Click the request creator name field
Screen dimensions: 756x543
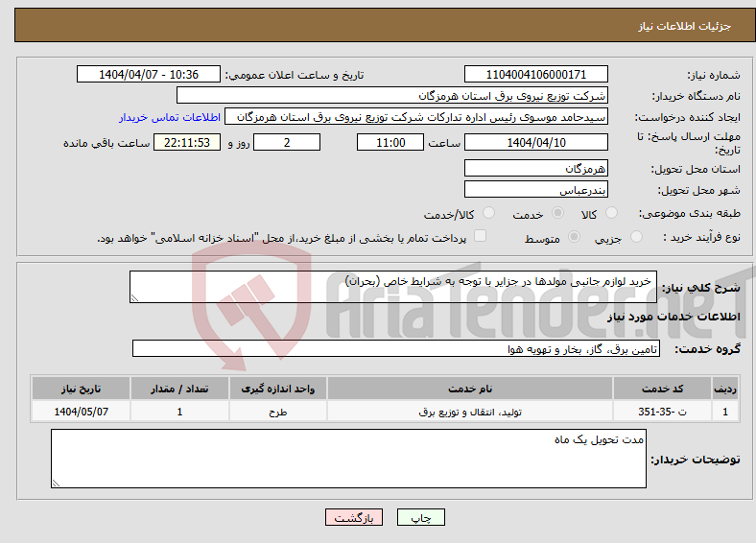(416, 117)
